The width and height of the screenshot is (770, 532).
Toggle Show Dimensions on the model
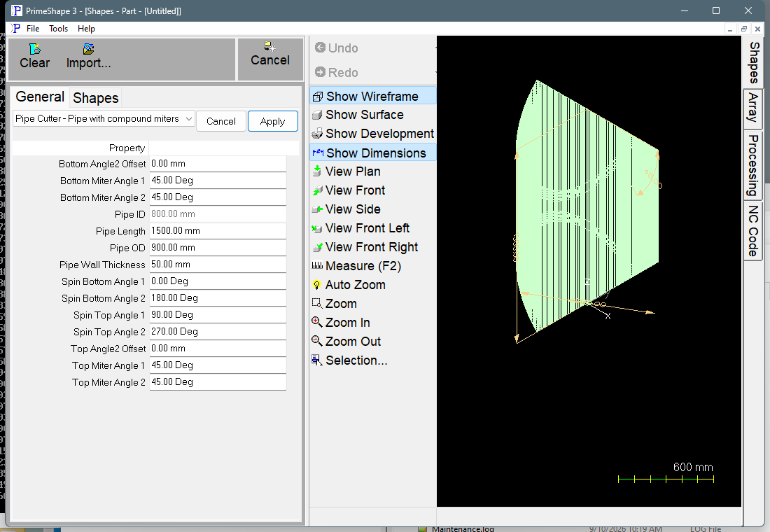pyautogui.click(x=372, y=153)
